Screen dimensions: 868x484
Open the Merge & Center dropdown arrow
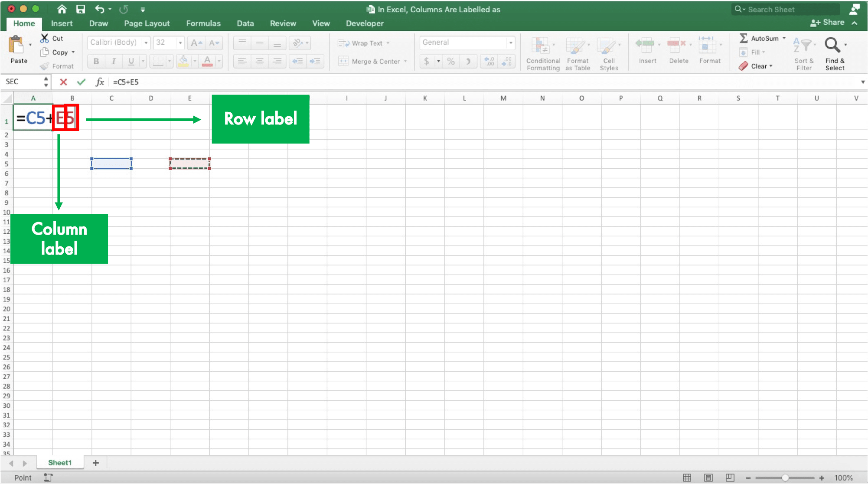pos(405,61)
